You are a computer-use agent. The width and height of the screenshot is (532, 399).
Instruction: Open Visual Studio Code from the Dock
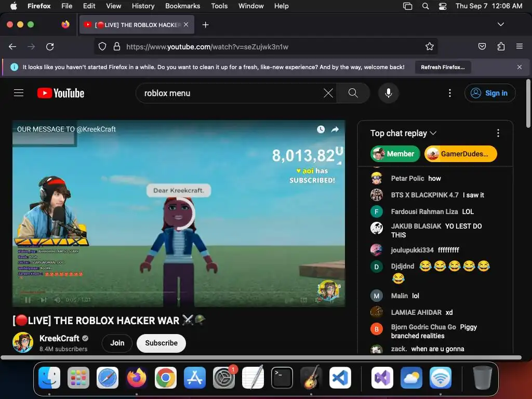(340, 378)
